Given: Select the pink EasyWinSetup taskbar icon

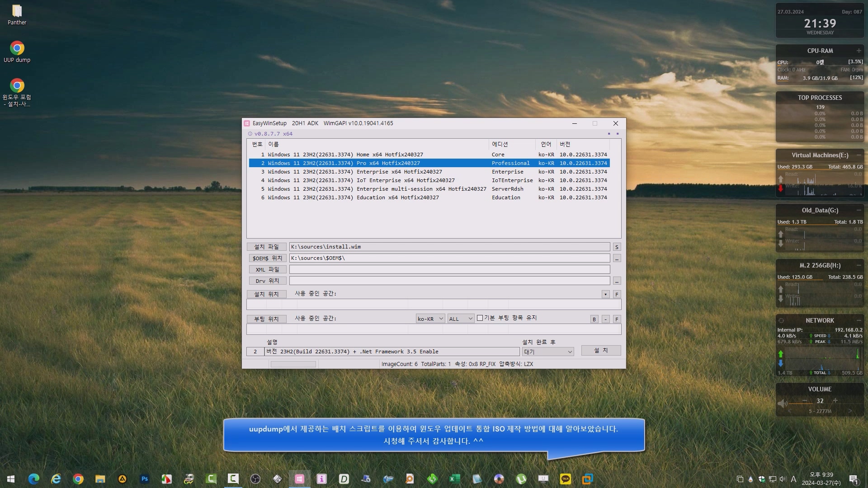Looking at the screenshot, I should point(299,479).
